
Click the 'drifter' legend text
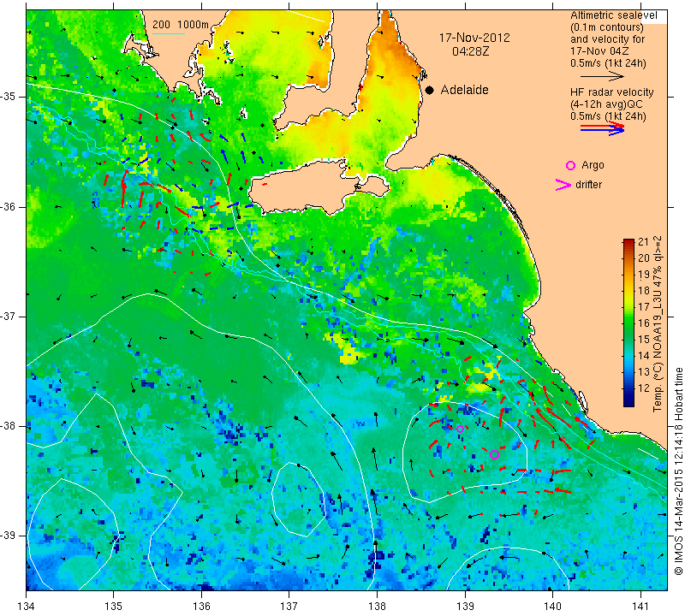tap(588, 185)
